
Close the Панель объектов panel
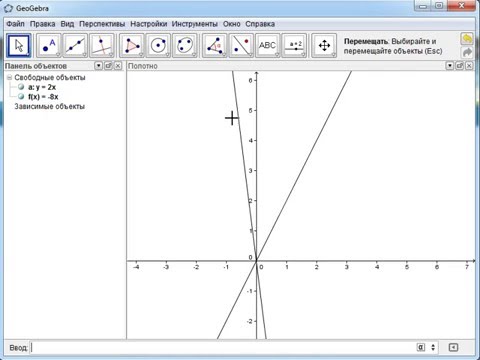[x=118, y=66]
